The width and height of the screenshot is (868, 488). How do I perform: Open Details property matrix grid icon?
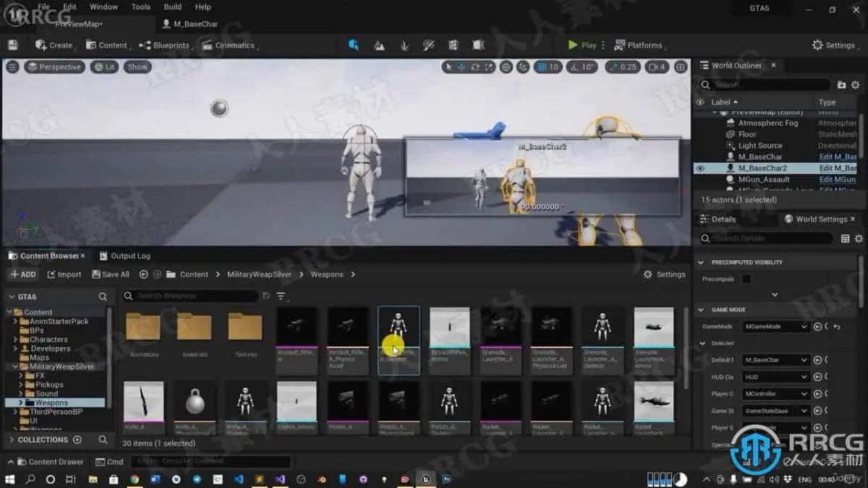pos(845,238)
